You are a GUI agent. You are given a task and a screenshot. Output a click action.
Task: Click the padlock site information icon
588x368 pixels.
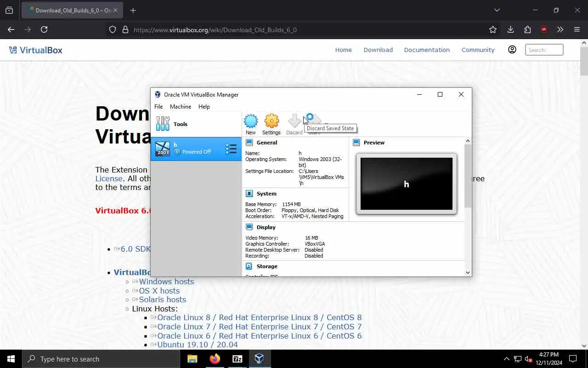tap(125, 29)
